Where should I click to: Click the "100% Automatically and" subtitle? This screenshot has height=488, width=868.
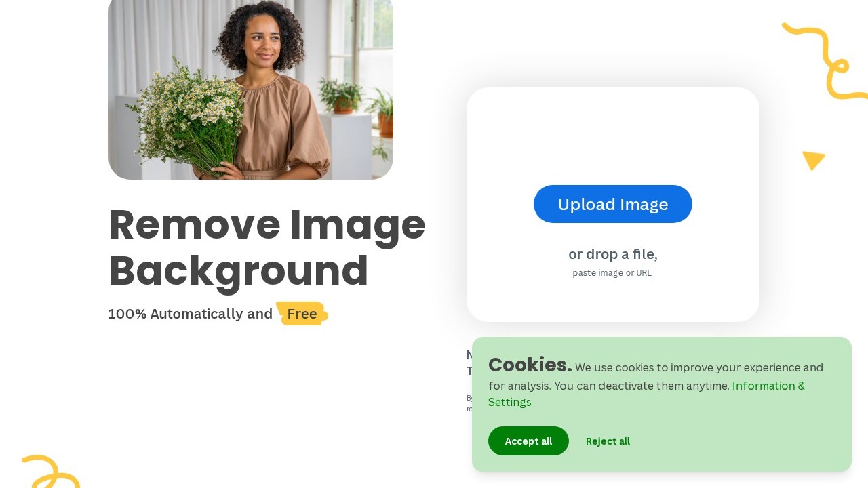click(x=191, y=314)
